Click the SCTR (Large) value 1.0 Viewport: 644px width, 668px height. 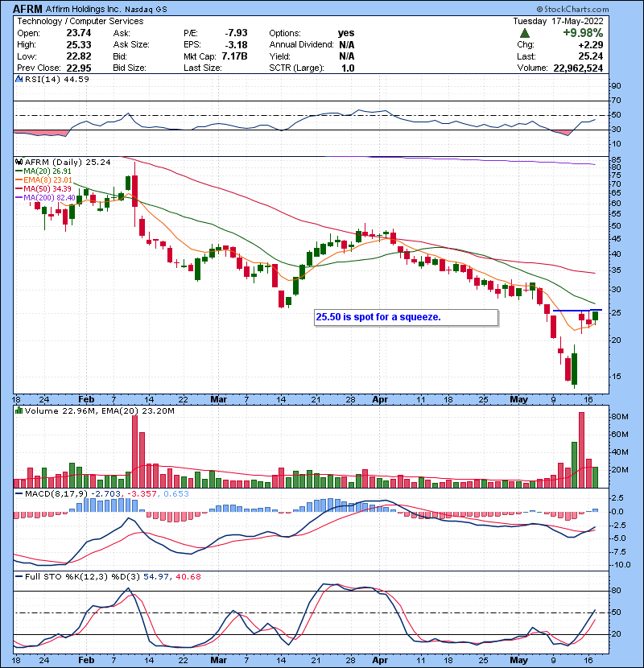click(x=348, y=68)
